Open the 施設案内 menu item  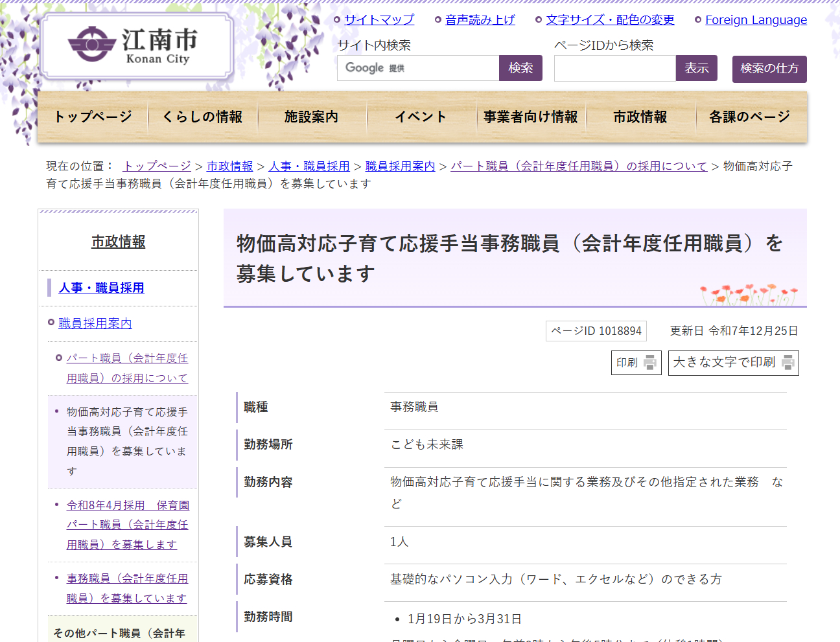[311, 117]
